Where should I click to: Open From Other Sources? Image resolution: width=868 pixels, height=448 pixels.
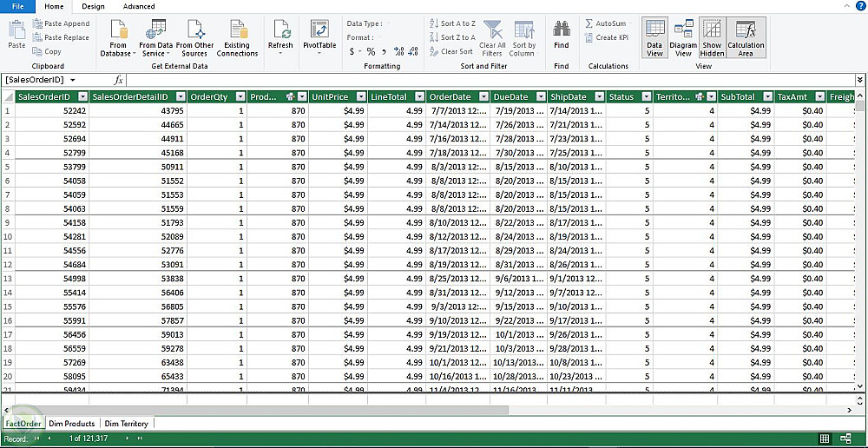194,37
